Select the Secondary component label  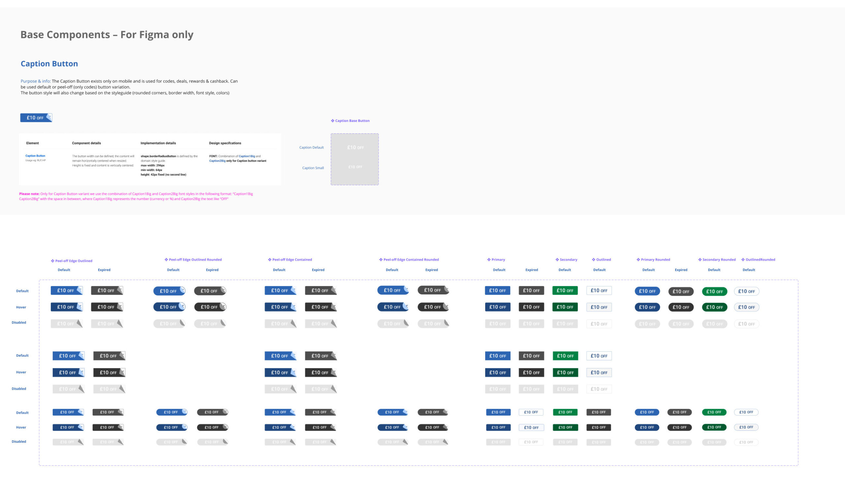568,259
